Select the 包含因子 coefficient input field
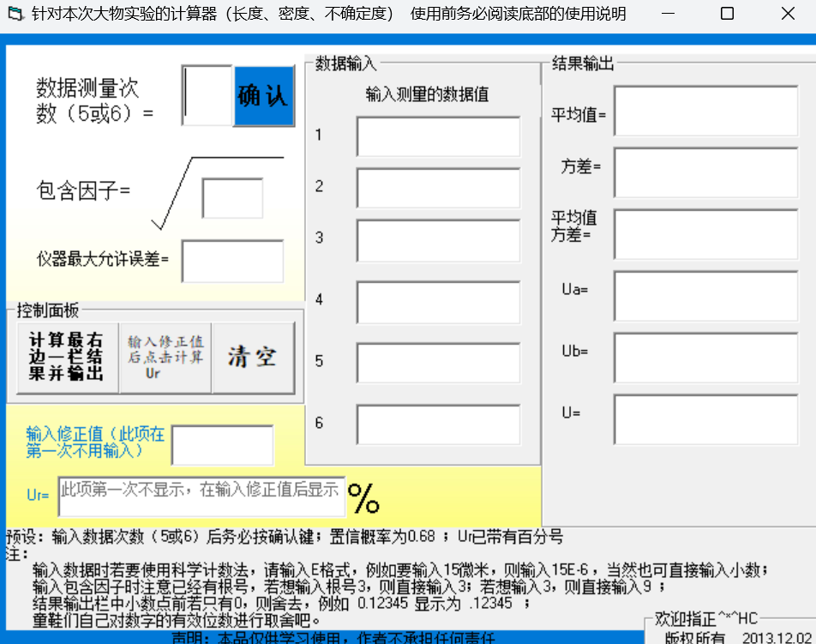Image resolution: width=816 pixels, height=644 pixels. [x=233, y=198]
